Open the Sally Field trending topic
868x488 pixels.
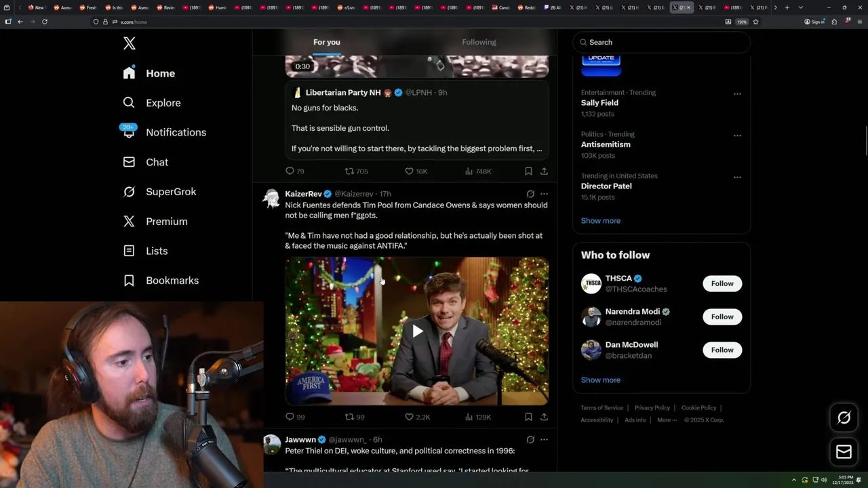click(599, 103)
